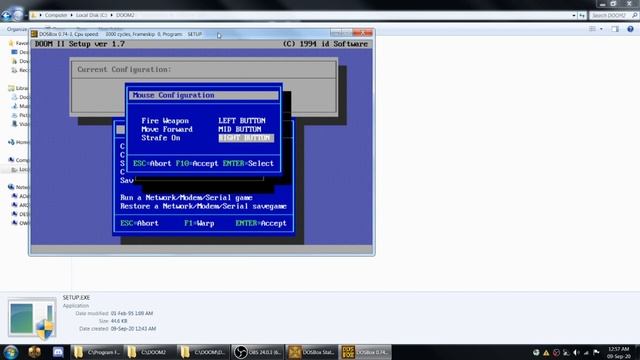The height and width of the screenshot is (360, 640).
Task: Click the Refresh icon beside the address bar
Action: 582,15
